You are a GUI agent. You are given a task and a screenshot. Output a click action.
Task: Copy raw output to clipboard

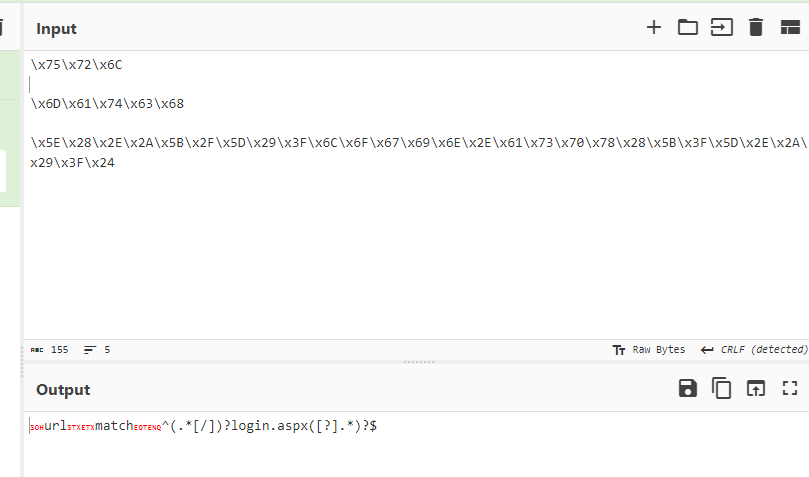pos(721,388)
